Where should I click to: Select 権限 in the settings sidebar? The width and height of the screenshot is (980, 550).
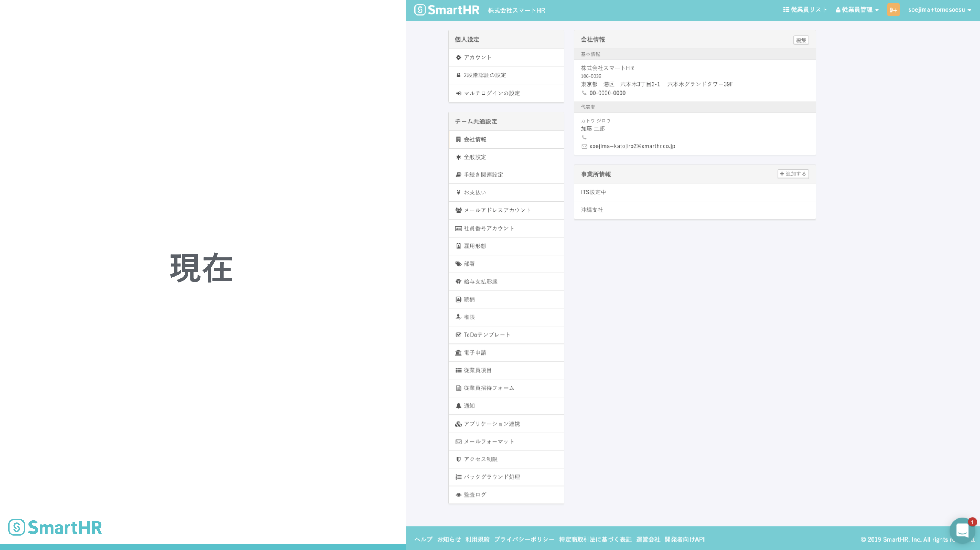tap(469, 317)
